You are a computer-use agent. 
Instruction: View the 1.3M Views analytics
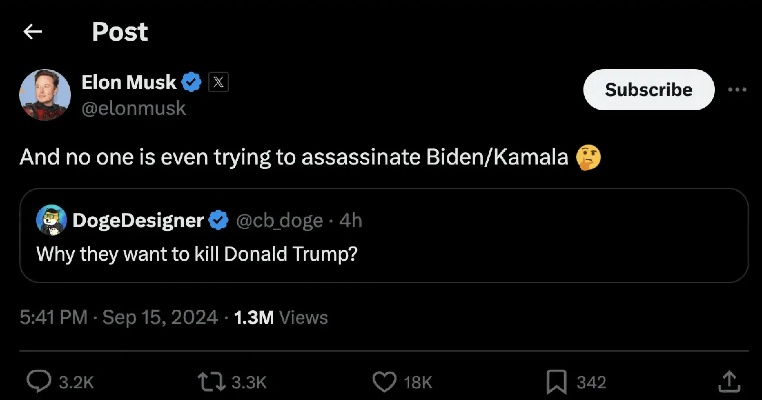click(280, 318)
